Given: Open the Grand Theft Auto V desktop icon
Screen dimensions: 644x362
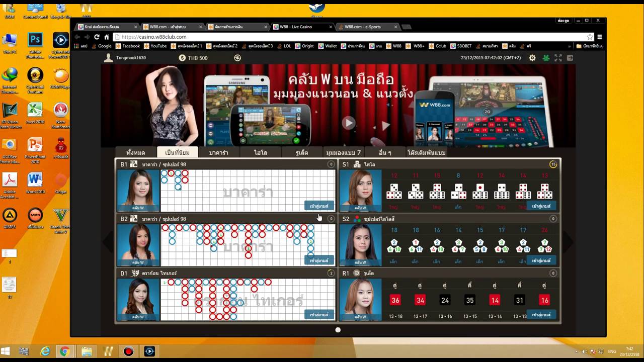Looking at the screenshot, I should point(61,220).
